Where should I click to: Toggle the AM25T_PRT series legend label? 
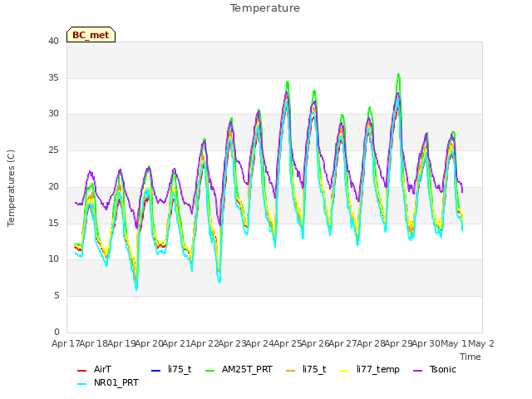[x=247, y=369]
